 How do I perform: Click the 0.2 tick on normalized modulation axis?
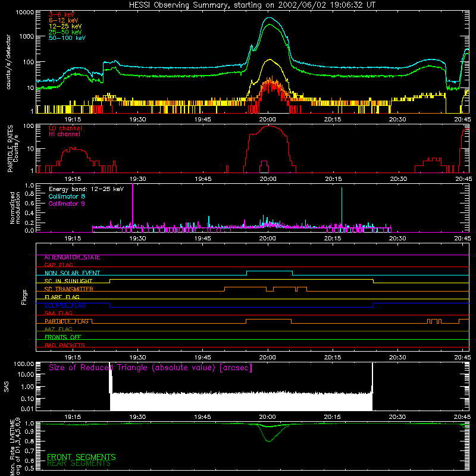coord(29,223)
